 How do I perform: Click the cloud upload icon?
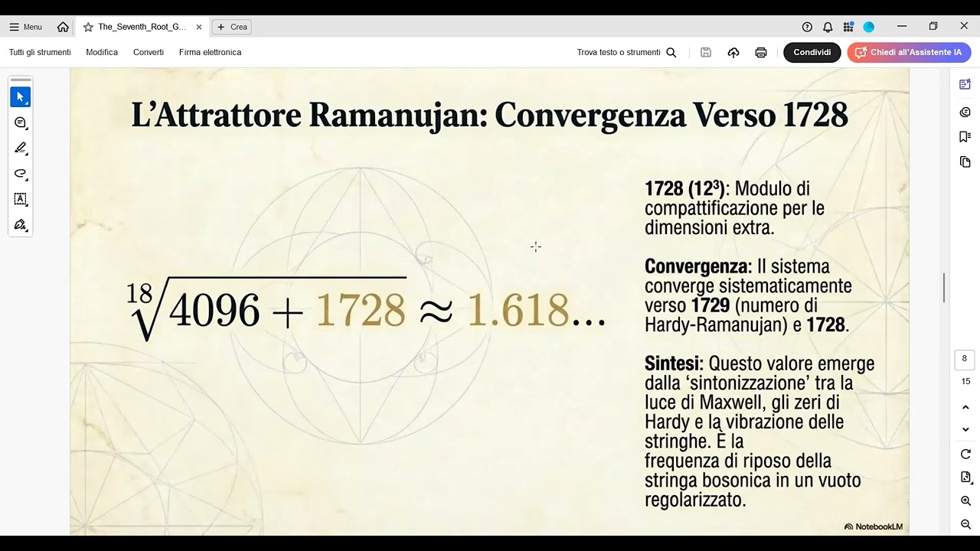[x=733, y=53]
